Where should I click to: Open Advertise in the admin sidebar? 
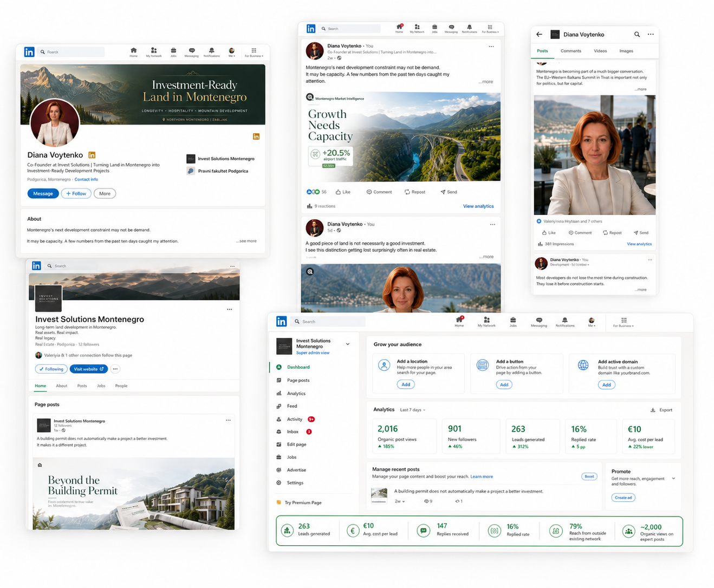coord(291,470)
